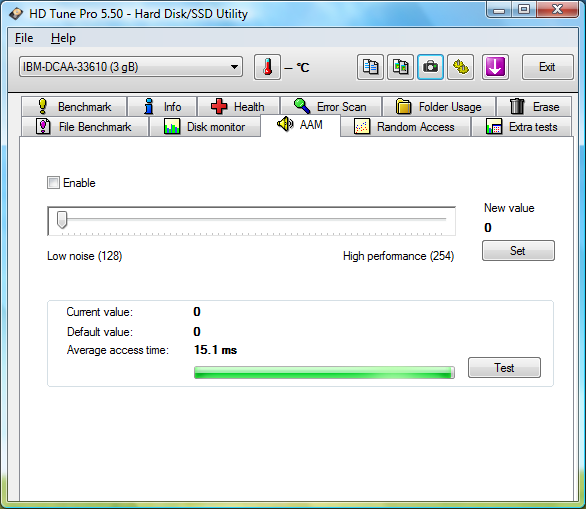Switch to the Info tab

pos(162,107)
